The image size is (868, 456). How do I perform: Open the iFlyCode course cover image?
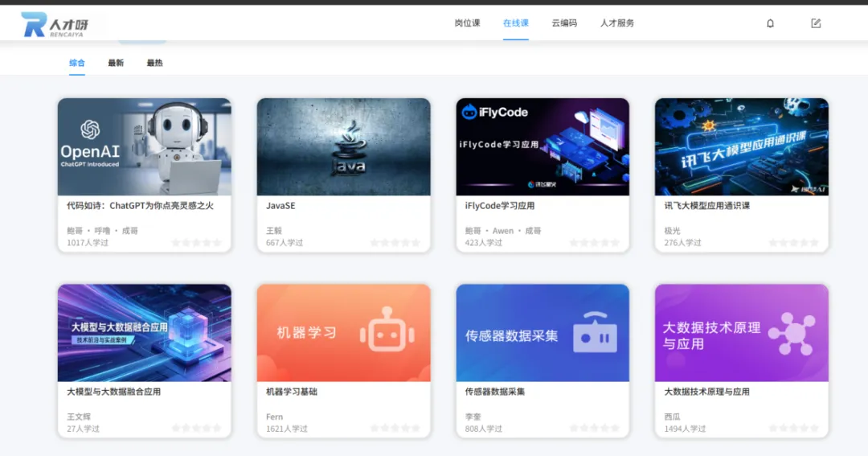click(542, 147)
